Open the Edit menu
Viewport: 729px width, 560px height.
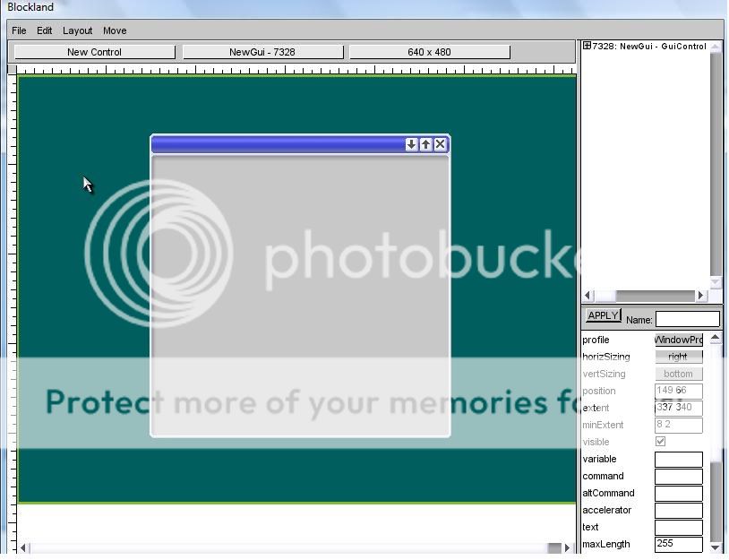(44, 30)
